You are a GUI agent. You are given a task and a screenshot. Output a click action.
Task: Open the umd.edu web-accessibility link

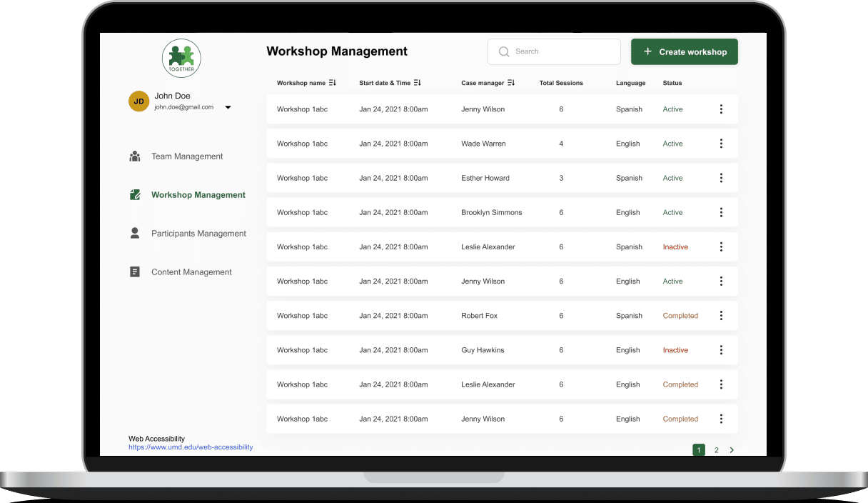(191, 447)
